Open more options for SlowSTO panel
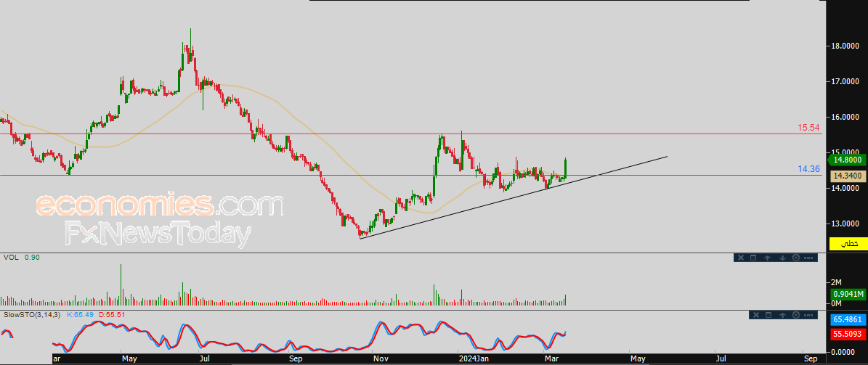Viewport: 868px width, 365px height. click(809, 315)
